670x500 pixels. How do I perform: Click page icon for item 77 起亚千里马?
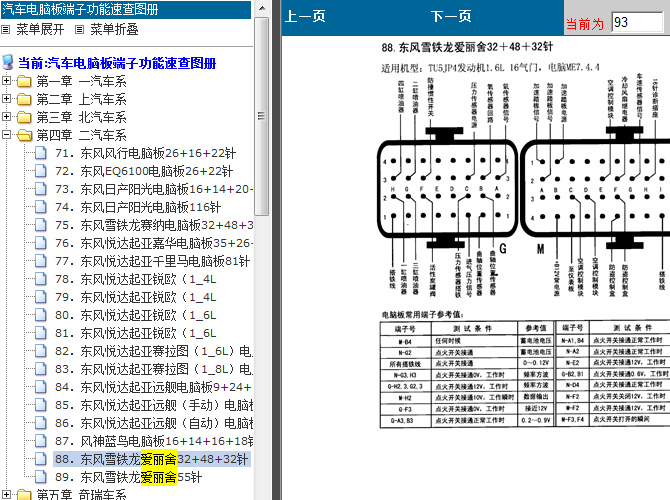41,261
